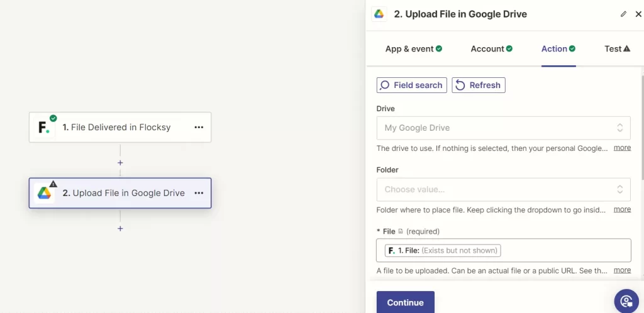Click the pencil icon to rename step

(623, 14)
